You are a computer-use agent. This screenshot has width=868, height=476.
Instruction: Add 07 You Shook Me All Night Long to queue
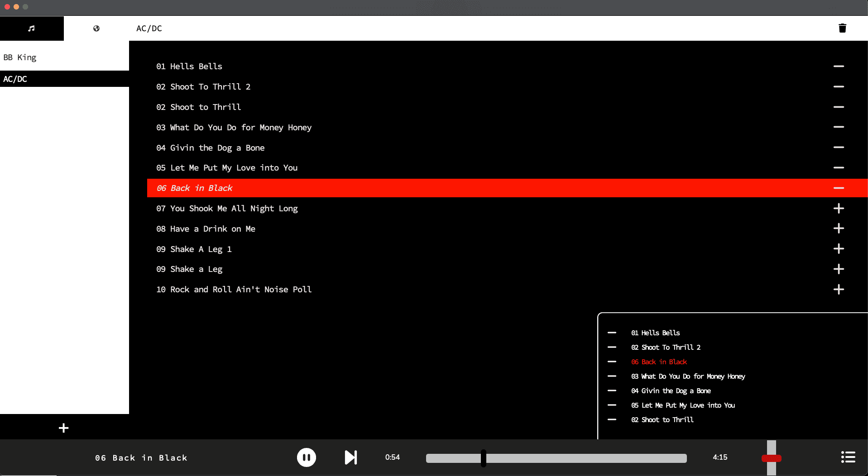tap(839, 208)
